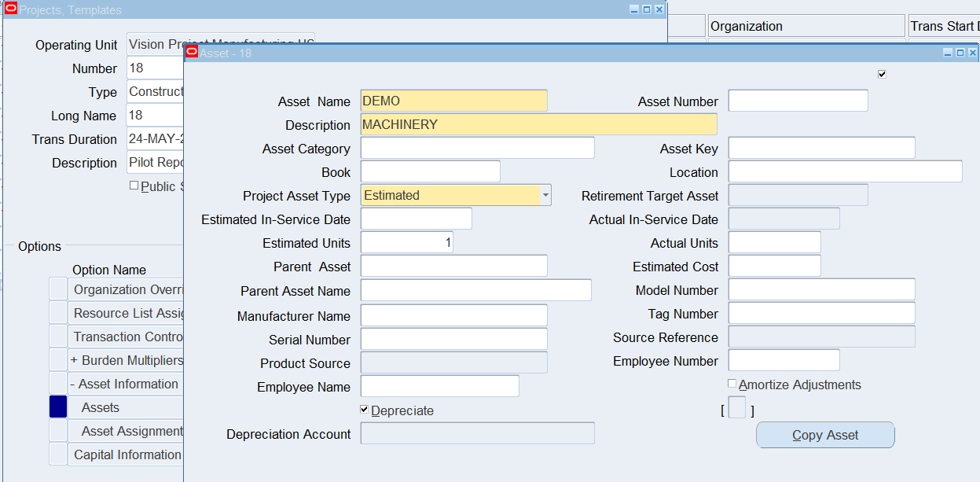Click the Asset Name field containing DEMO
The image size is (980, 482).
point(454,101)
